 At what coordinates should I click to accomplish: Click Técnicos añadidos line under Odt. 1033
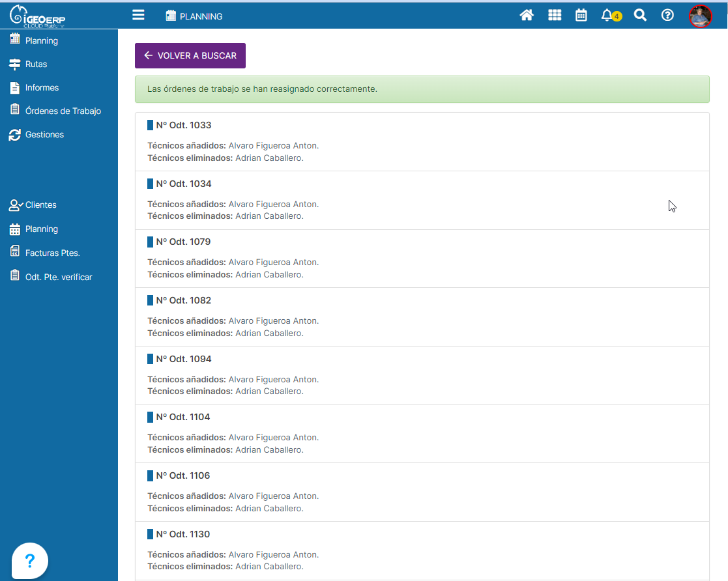233,146
